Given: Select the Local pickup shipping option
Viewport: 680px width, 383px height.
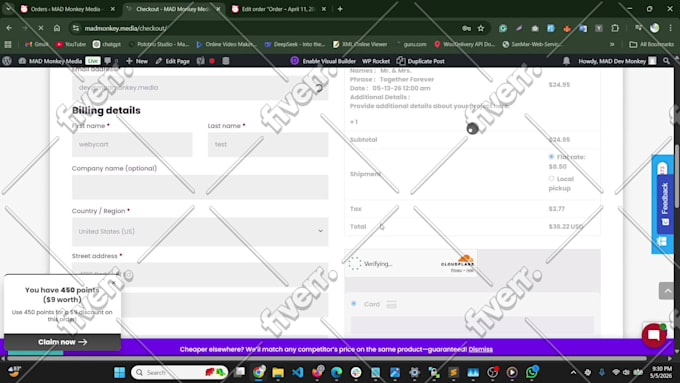Looking at the screenshot, I should point(551,179).
